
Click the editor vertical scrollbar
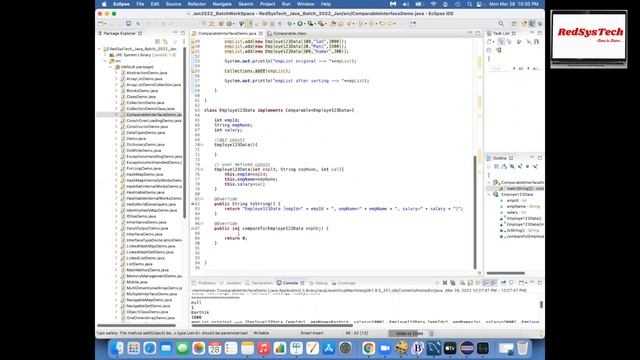point(475,212)
